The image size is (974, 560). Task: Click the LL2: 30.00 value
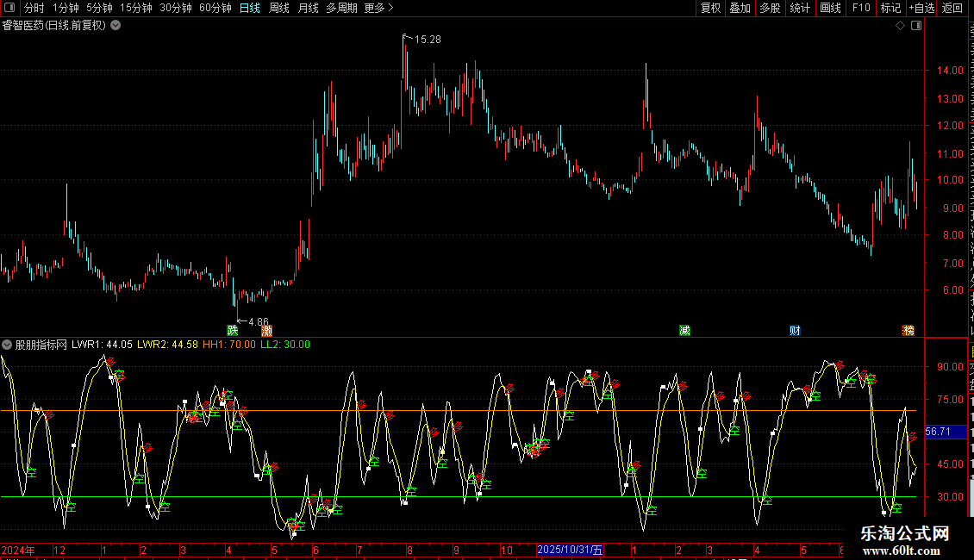(x=285, y=345)
